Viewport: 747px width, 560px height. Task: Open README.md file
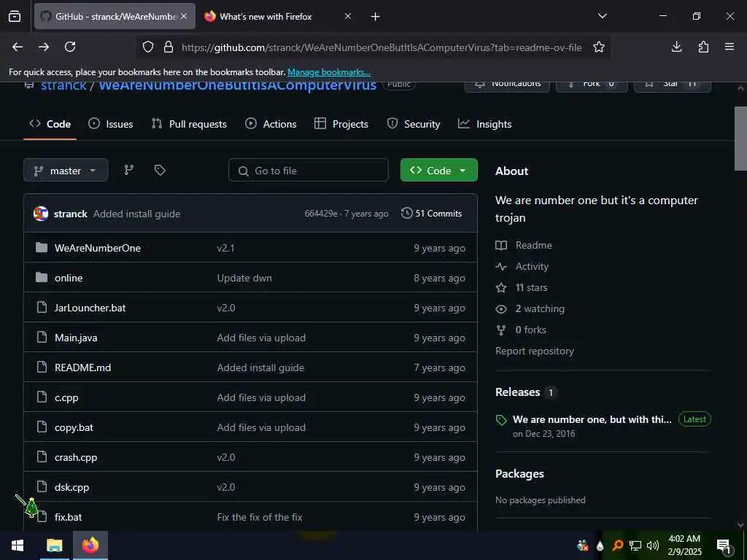click(x=83, y=367)
